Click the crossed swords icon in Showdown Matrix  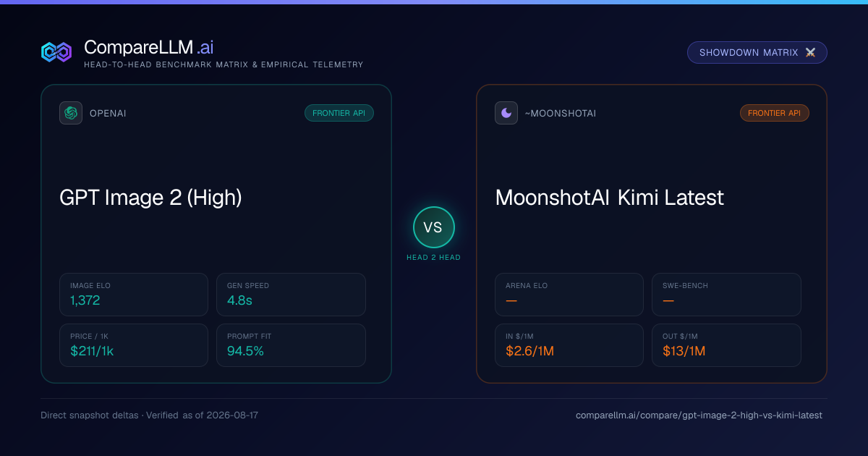tap(810, 53)
